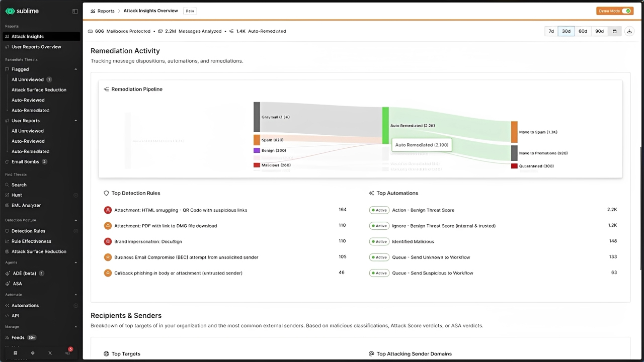Click the notifications megaphone icon
644x362 pixels.
67,353
